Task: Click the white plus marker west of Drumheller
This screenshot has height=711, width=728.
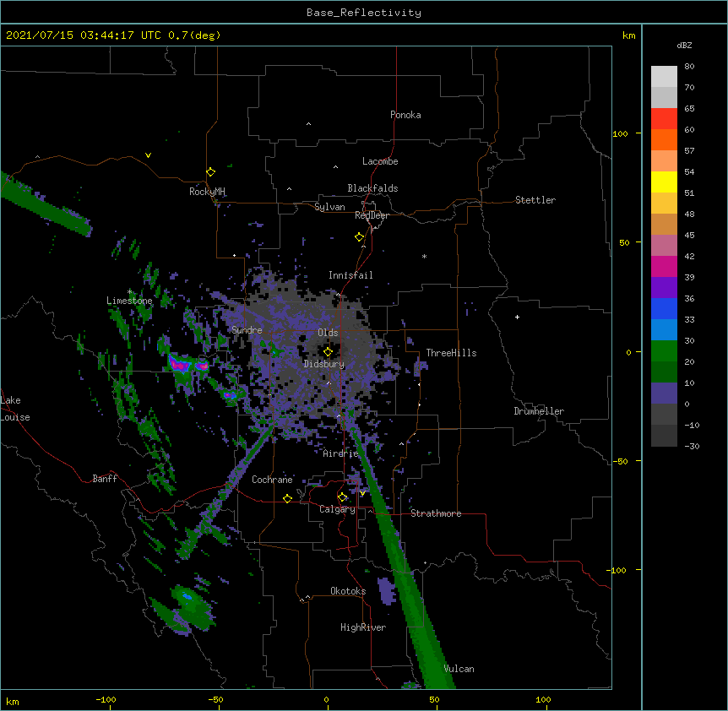Action: click(517, 317)
